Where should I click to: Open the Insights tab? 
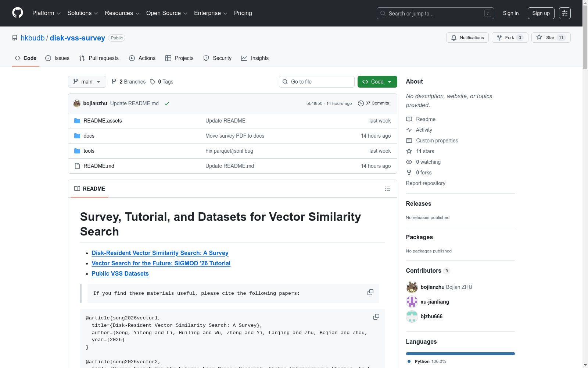coord(255,58)
